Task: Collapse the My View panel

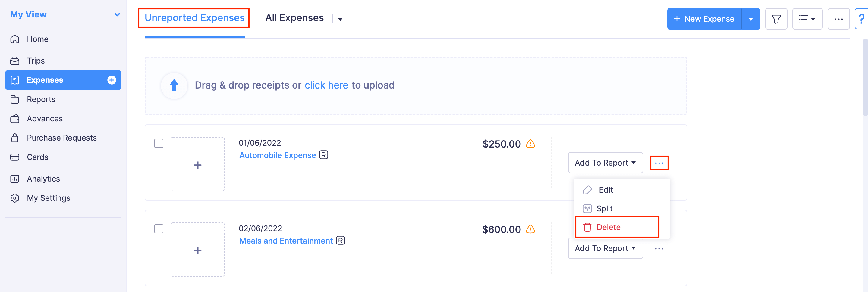Action: [x=117, y=14]
